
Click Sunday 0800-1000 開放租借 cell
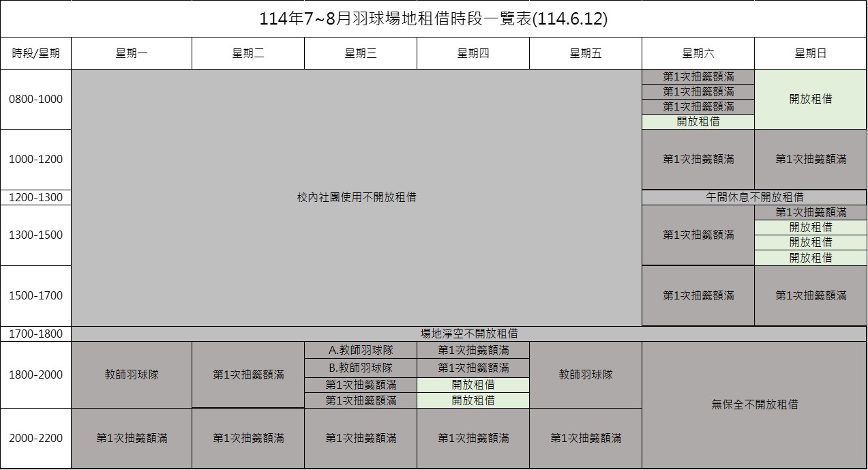tap(810, 100)
